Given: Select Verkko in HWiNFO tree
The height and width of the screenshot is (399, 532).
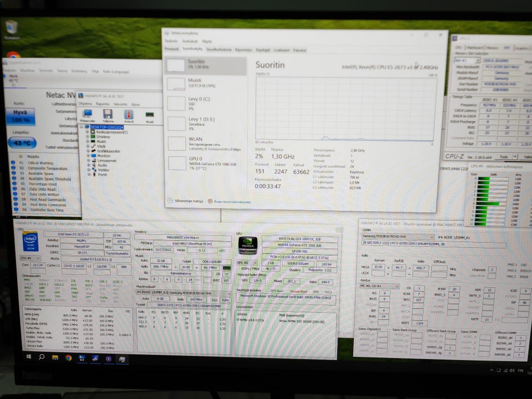Looking at the screenshot, I should (104, 170).
